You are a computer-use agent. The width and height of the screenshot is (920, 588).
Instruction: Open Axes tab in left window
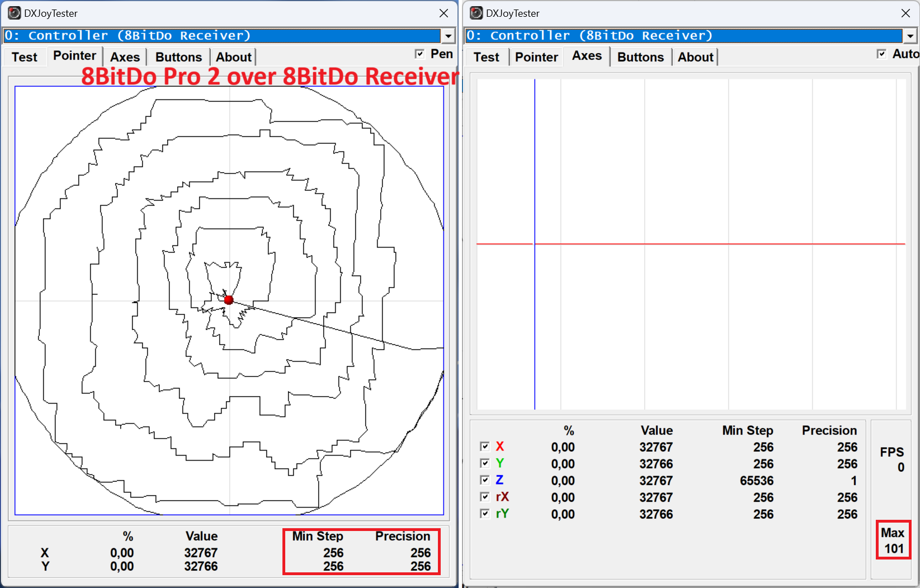(125, 57)
